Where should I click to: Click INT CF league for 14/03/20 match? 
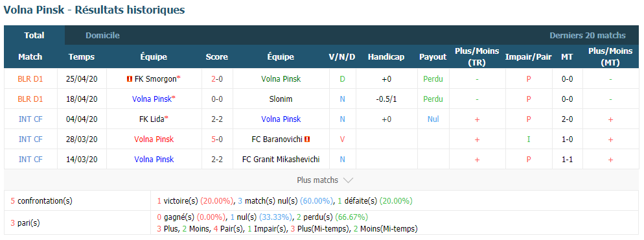click(x=30, y=160)
